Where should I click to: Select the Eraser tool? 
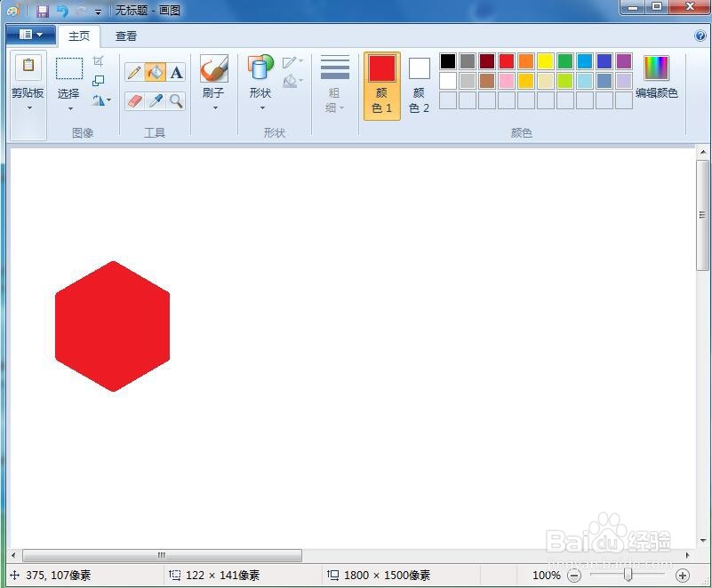coord(134,100)
